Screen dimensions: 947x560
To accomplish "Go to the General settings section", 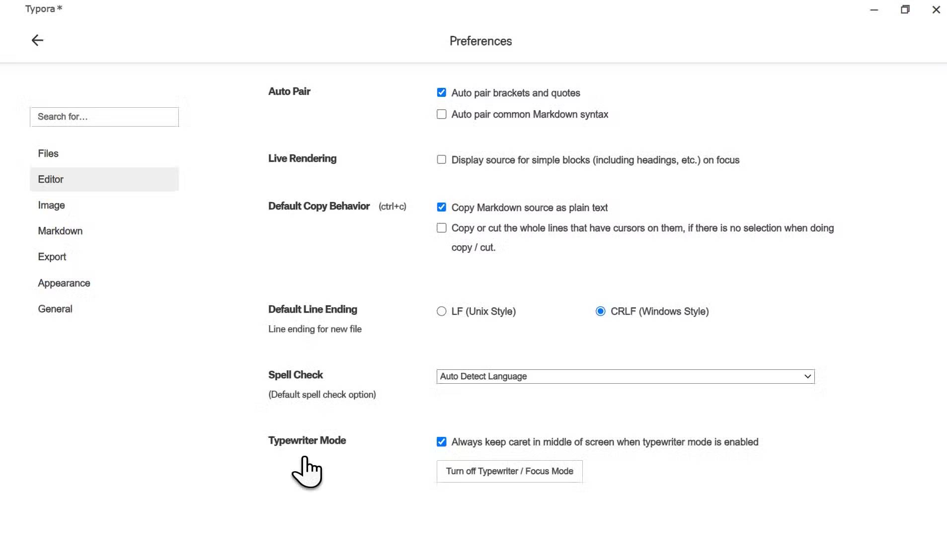I will click(55, 308).
